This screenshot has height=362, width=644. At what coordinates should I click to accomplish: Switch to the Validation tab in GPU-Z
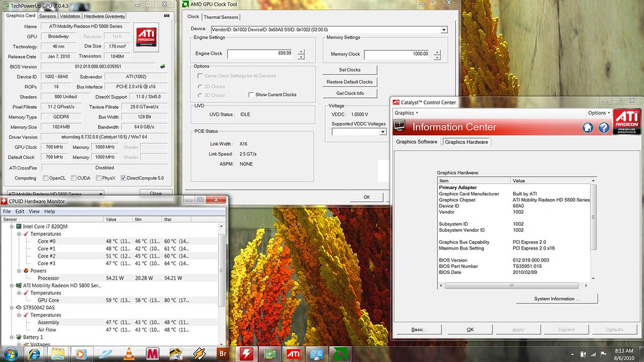tap(70, 16)
